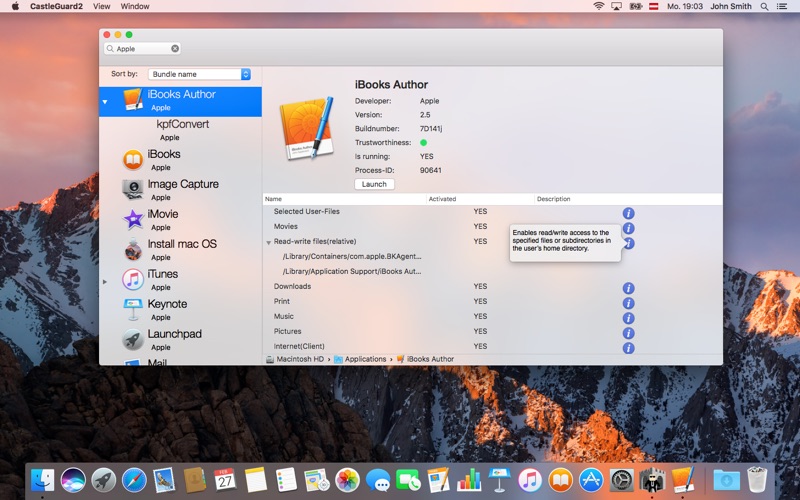The image size is (800, 500).
Task: Click Applications in the path bar
Action: tap(365, 359)
